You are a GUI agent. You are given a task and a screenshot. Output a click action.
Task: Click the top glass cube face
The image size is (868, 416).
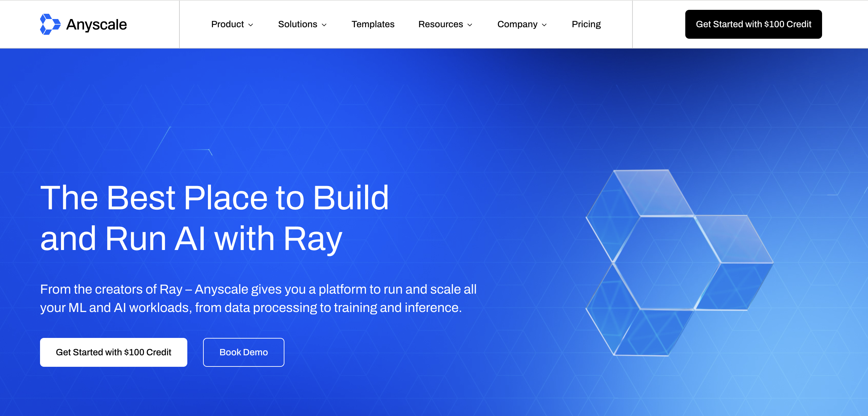(x=654, y=192)
